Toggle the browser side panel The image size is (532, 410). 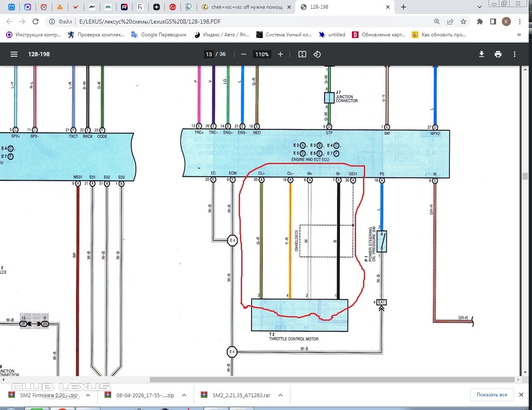tap(493, 21)
